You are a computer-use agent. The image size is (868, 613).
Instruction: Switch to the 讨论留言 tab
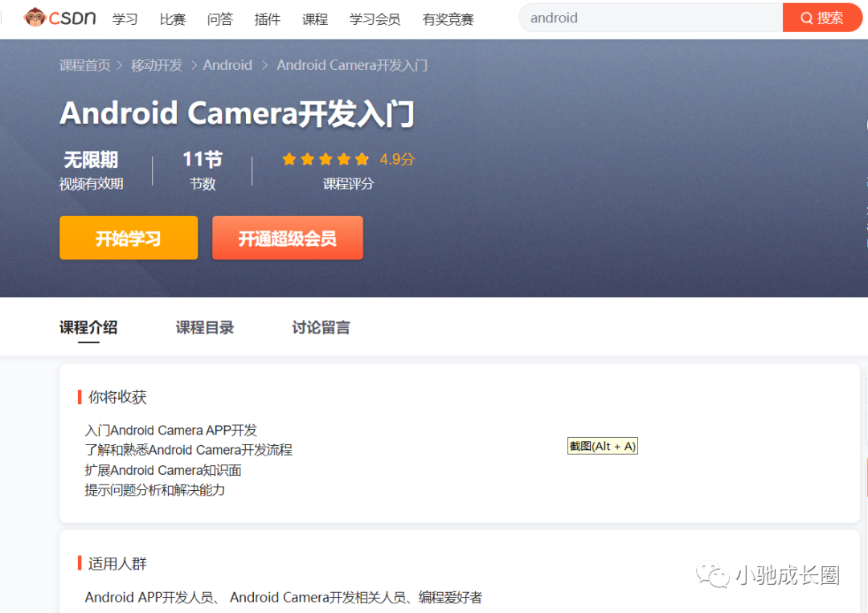[321, 328]
